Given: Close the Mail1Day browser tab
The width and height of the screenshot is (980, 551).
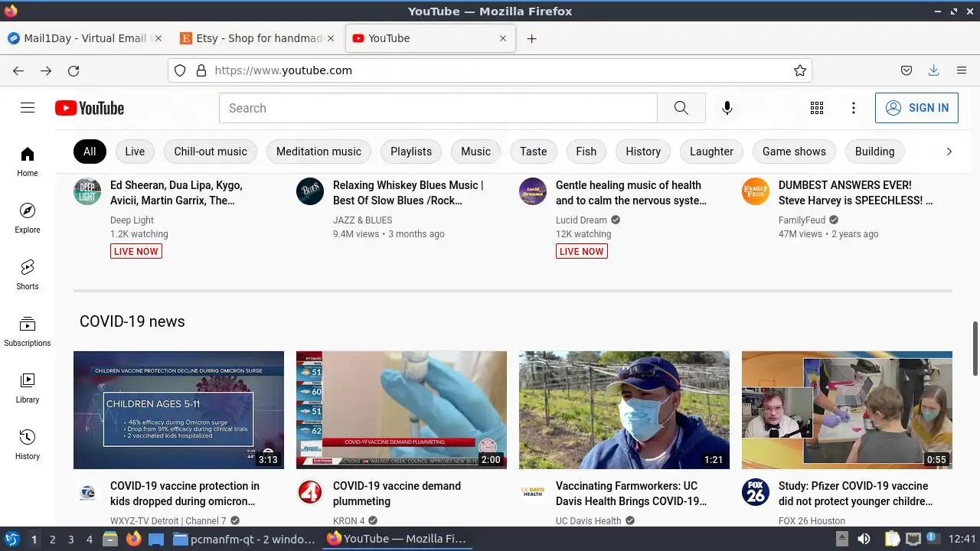Looking at the screenshot, I should click(x=158, y=38).
